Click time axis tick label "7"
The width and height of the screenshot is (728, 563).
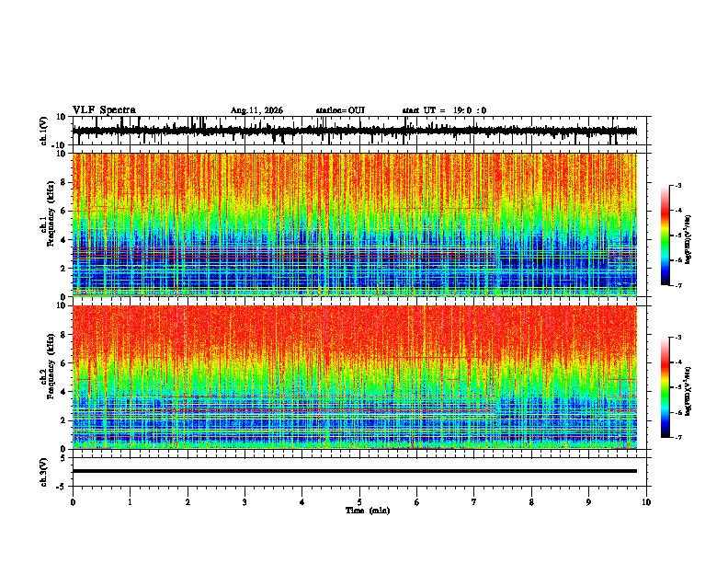click(474, 502)
